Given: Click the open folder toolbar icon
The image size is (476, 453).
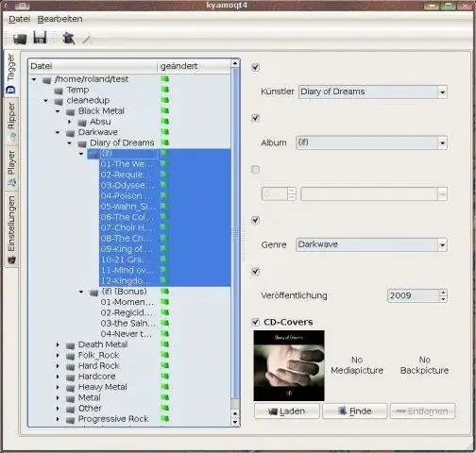Looking at the screenshot, I should click(20, 39).
